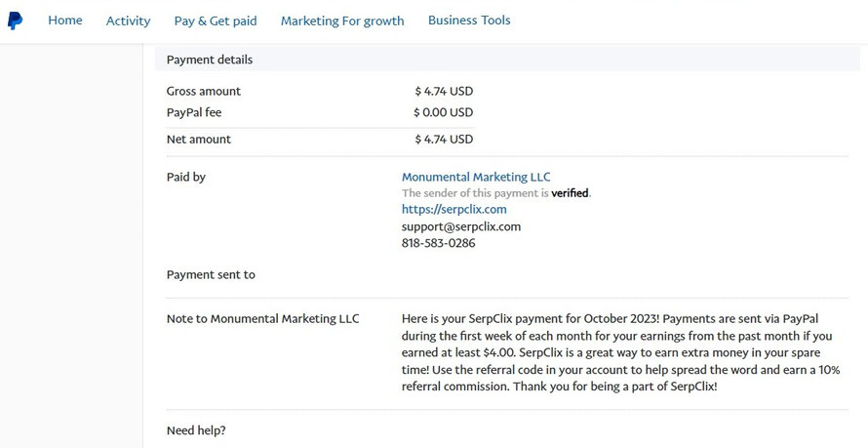Click the Payment details heading

tap(210, 60)
